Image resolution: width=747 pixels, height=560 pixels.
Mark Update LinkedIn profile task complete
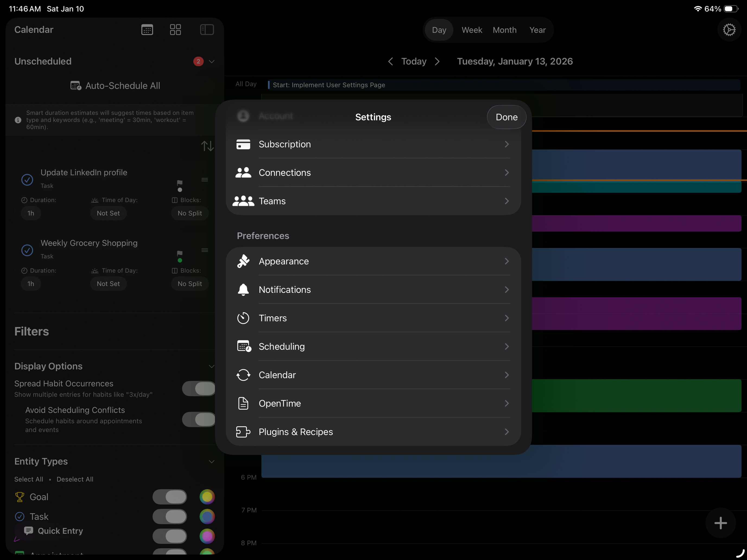27,180
